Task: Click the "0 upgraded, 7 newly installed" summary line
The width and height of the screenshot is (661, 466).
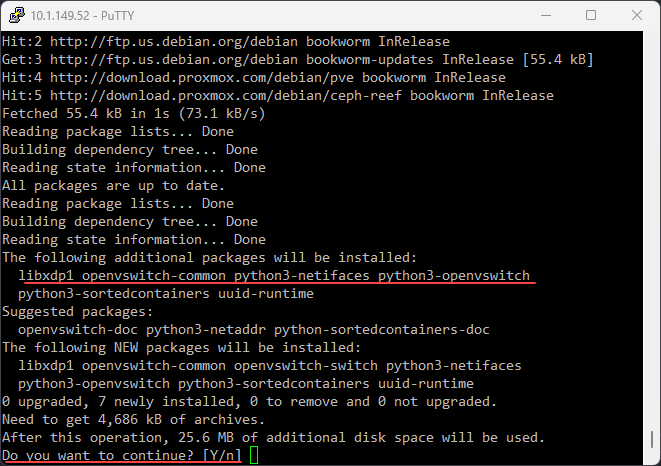Action: [x=248, y=402]
